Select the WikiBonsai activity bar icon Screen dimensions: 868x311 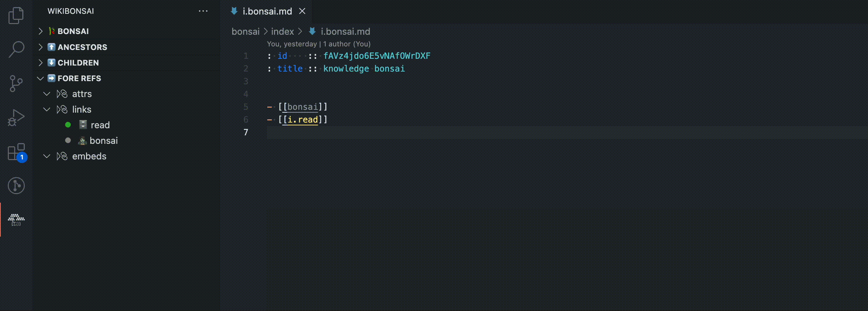(x=16, y=220)
